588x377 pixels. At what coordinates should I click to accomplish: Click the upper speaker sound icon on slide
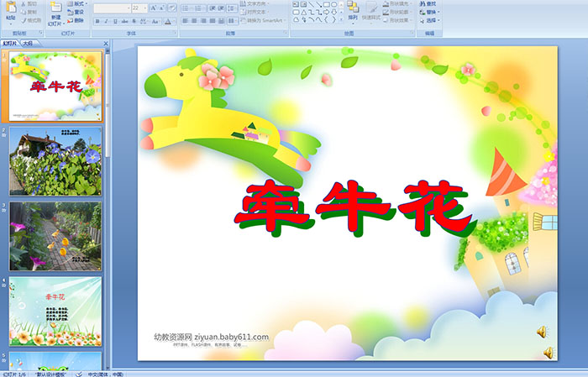tap(542, 332)
